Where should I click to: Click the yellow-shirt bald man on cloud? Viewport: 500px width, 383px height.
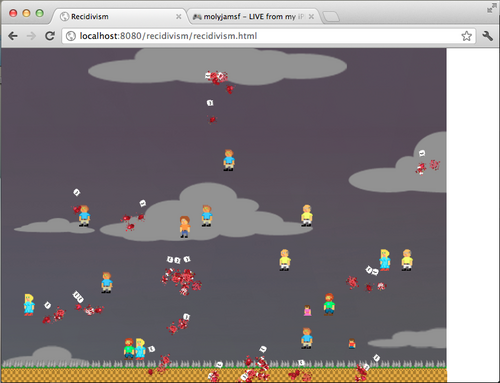(307, 216)
